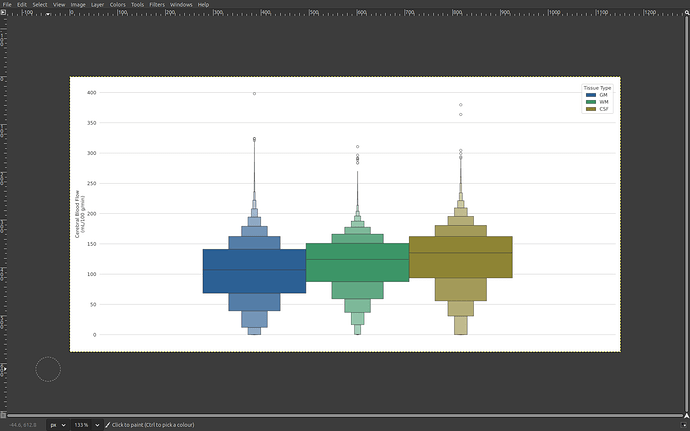Viewport: 690px width, 431px height.
Task: Click the olive CSF central box
Action: click(461, 257)
